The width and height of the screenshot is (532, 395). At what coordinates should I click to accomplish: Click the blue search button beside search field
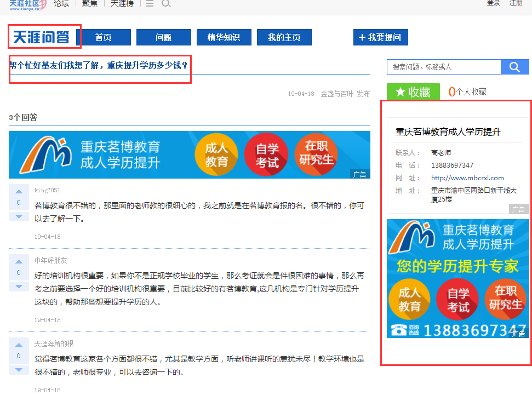[x=514, y=67]
